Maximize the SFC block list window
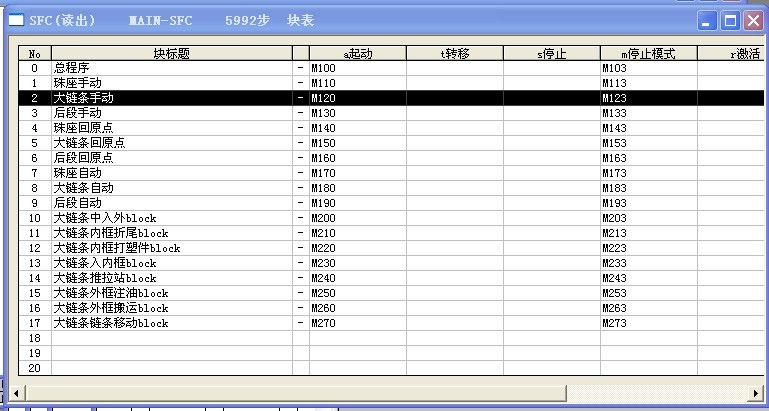The height and width of the screenshot is (411, 769). tap(730, 20)
